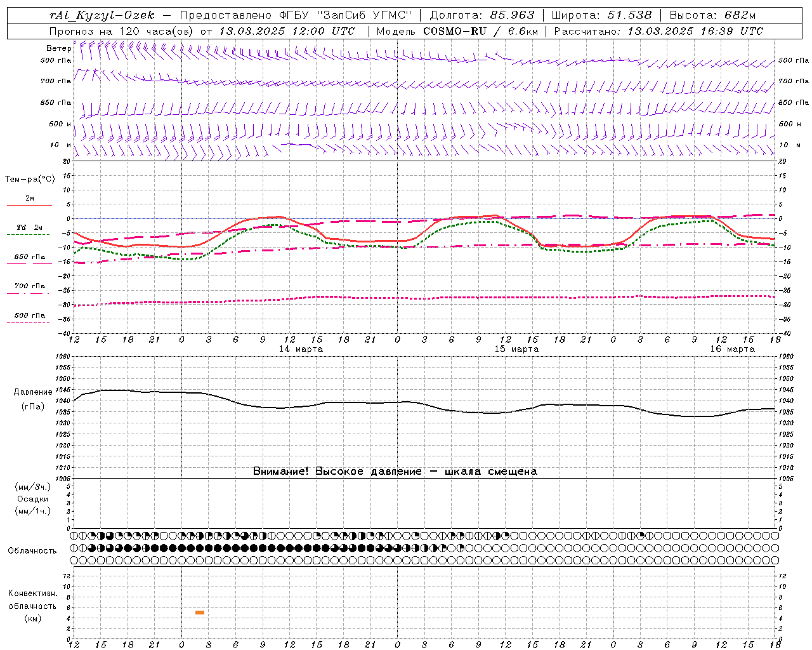812x650 pixels.
Task: Click the 'Td 2м' dew point legend label
Action: point(30,227)
